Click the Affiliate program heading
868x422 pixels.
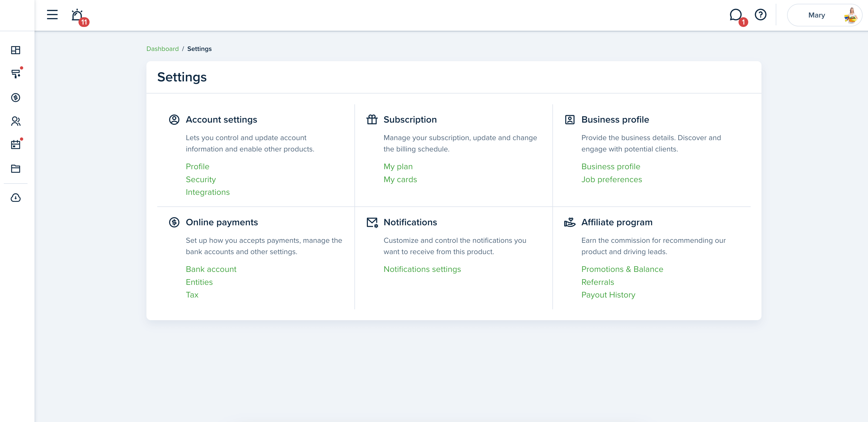tap(617, 222)
